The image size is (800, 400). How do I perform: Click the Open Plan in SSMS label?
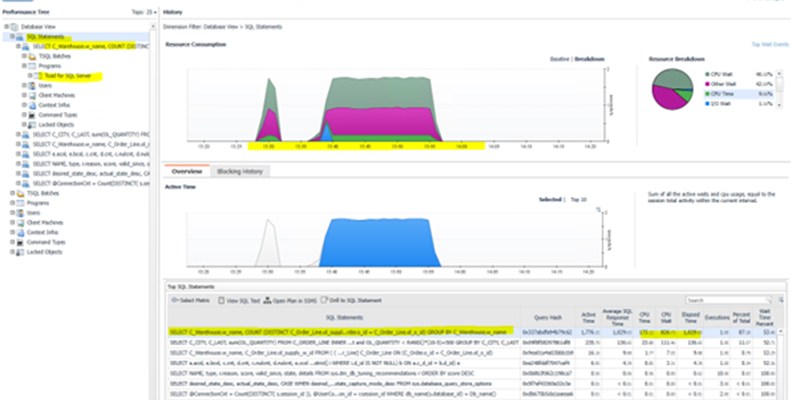click(294, 301)
